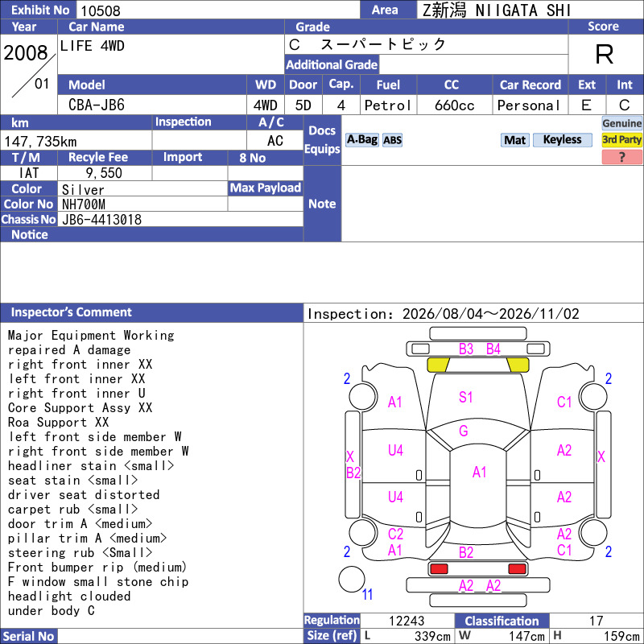Click the mileage 147,735km
The image size is (644, 644).
point(40,142)
